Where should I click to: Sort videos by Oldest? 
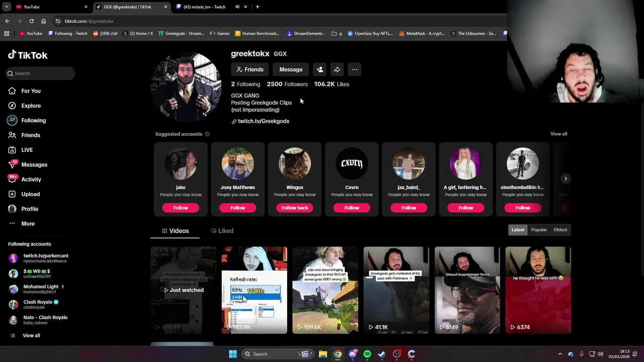tap(560, 230)
